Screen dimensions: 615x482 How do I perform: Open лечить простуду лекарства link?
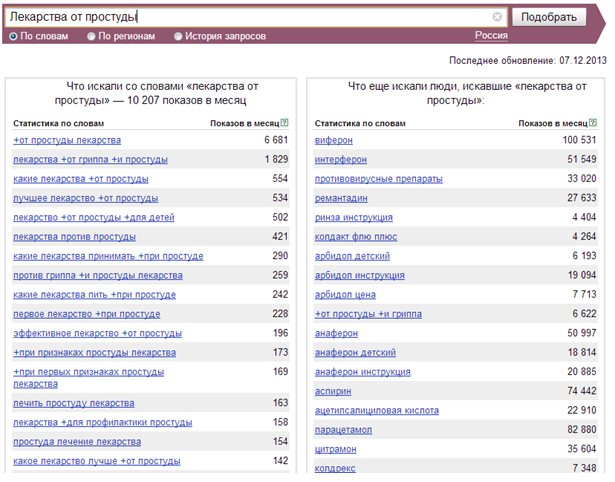click(x=74, y=403)
